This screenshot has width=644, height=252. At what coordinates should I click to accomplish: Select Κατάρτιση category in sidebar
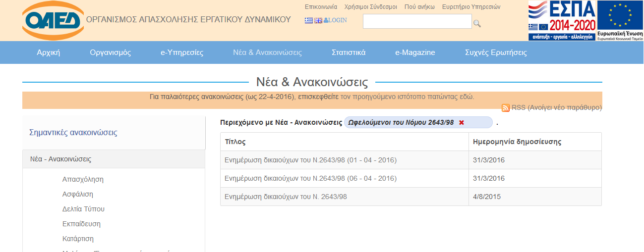(78, 239)
